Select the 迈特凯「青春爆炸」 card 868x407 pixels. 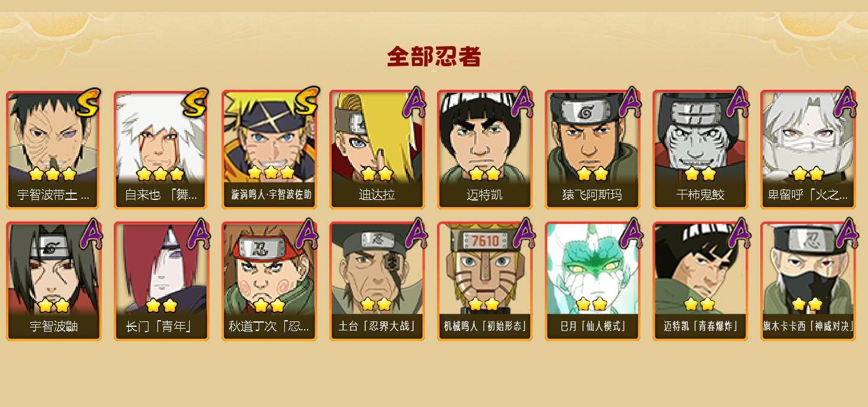click(x=700, y=281)
